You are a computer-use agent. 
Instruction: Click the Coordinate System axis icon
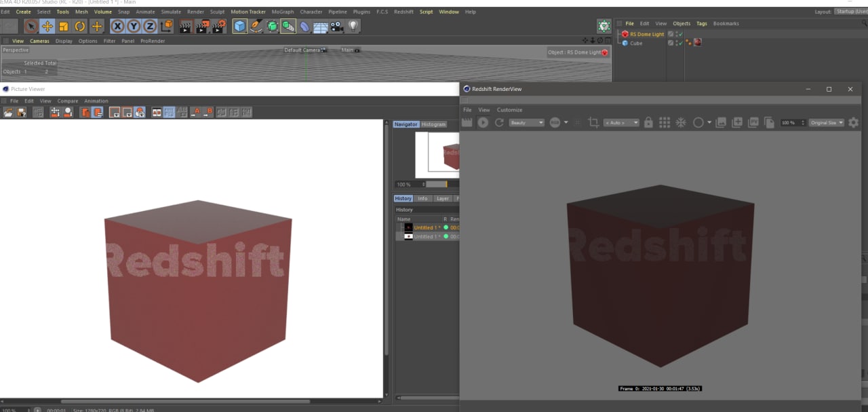coord(167,26)
